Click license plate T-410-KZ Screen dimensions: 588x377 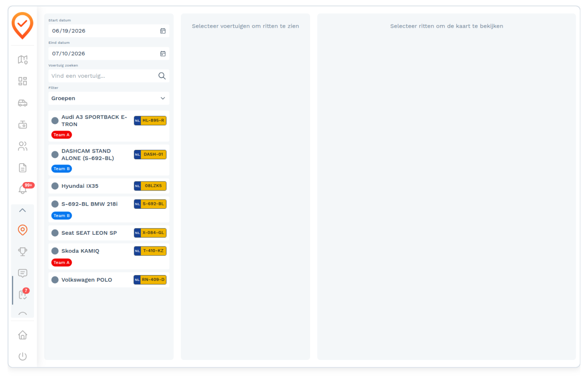(x=150, y=251)
